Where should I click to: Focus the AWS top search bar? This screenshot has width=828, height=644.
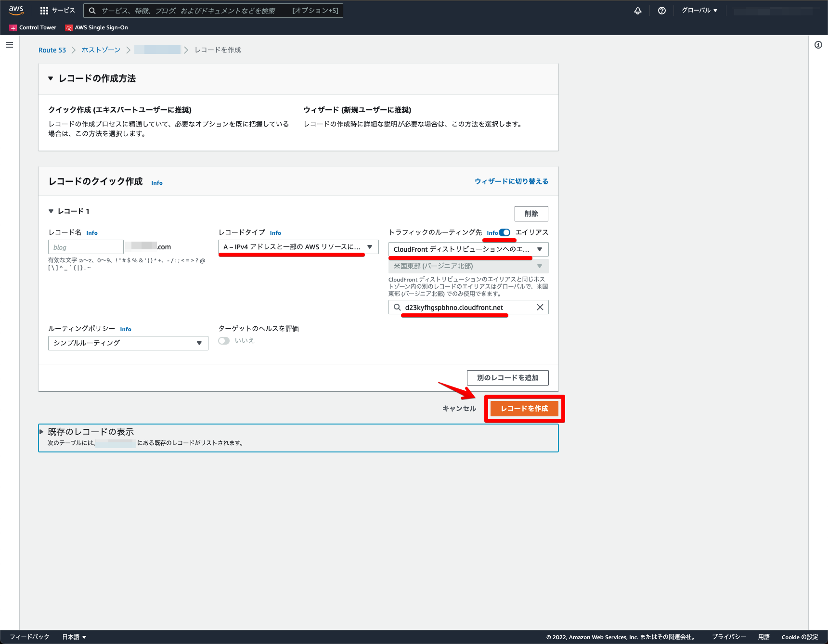click(213, 11)
